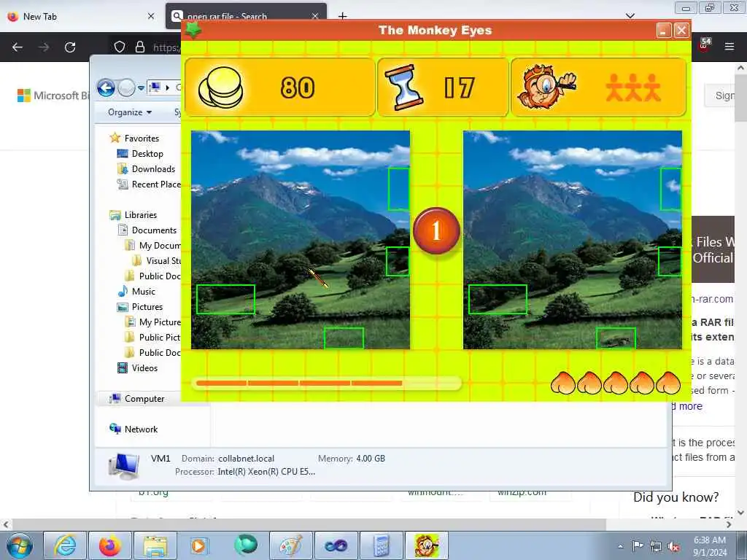Click the hourglass timer icon
The height and width of the screenshot is (560, 747).
pyautogui.click(x=404, y=87)
